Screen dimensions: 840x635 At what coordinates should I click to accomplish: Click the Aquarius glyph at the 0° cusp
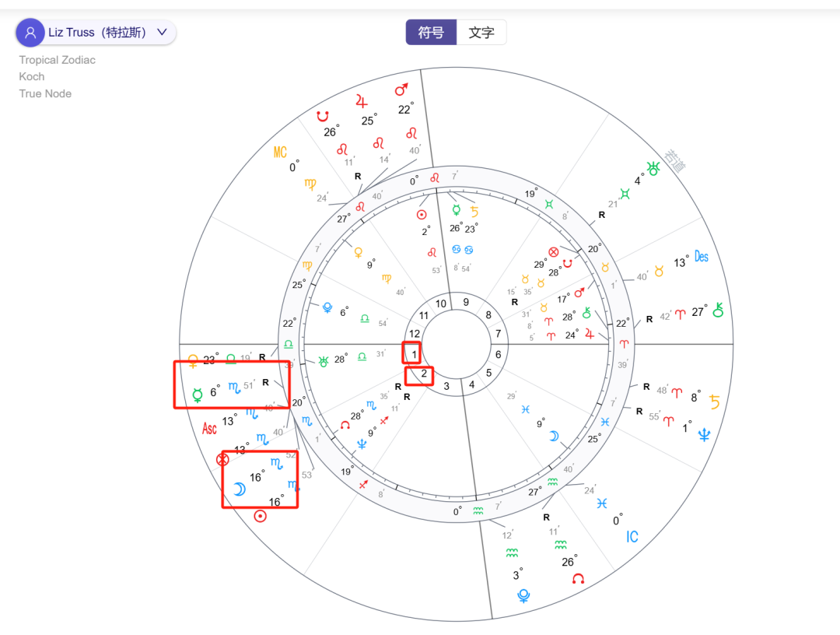tap(478, 511)
